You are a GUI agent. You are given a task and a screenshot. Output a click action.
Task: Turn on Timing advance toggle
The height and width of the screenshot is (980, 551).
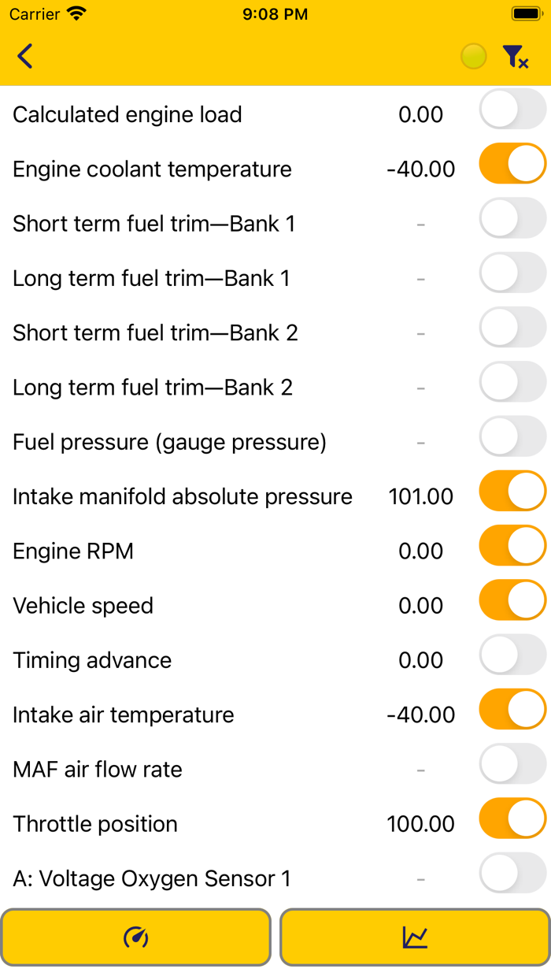pyautogui.click(x=512, y=655)
